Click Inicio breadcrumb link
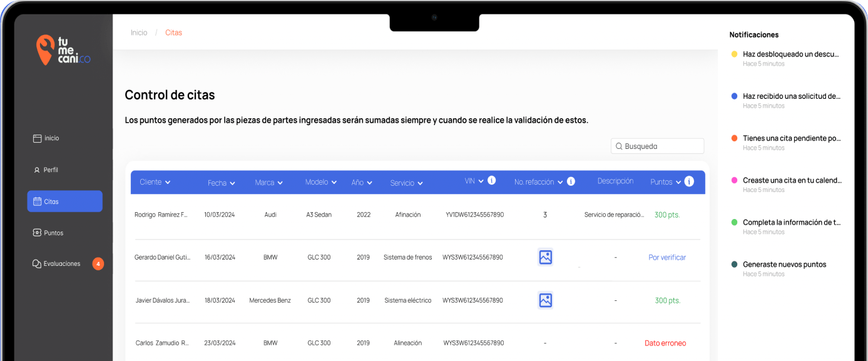This screenshot has width=868, height=361. 139,33
